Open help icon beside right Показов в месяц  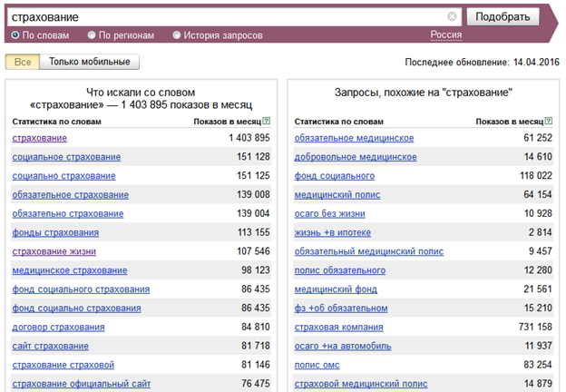[549, 121]
